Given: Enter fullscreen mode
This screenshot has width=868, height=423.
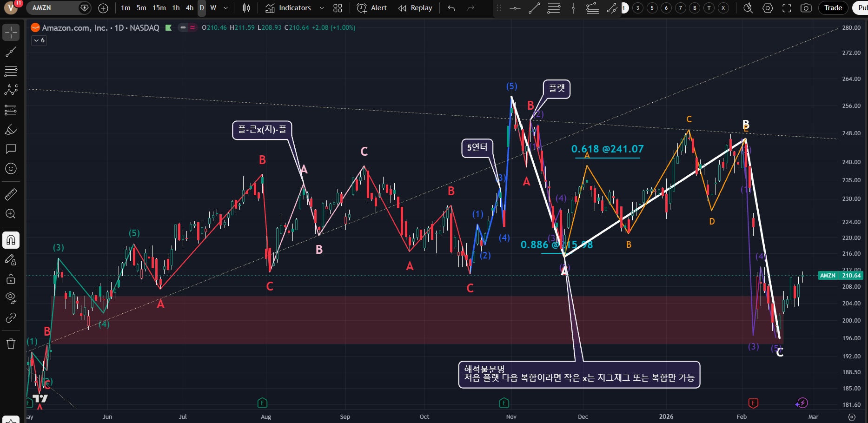Looking at the screenshot, I should [x=787, y=8].
